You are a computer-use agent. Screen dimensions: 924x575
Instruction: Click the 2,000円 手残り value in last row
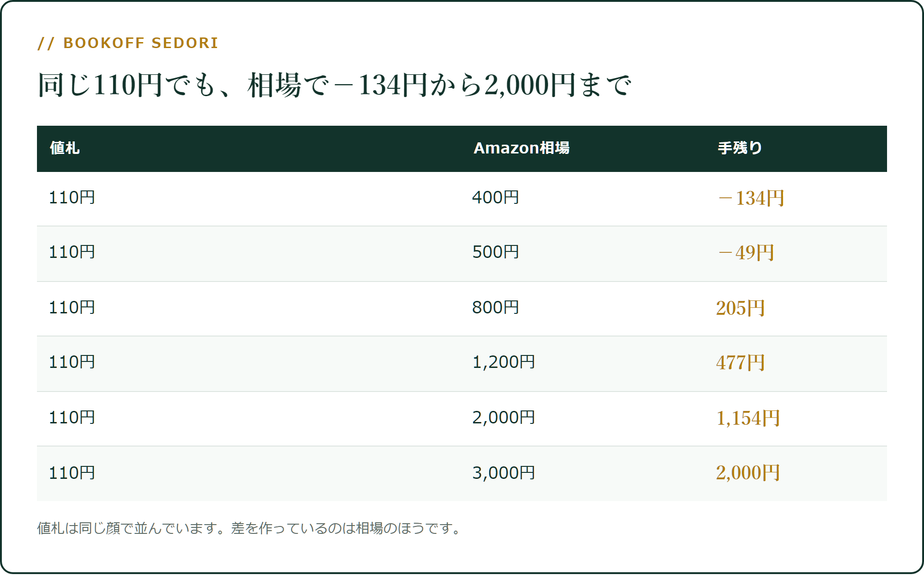click(748, 472)
